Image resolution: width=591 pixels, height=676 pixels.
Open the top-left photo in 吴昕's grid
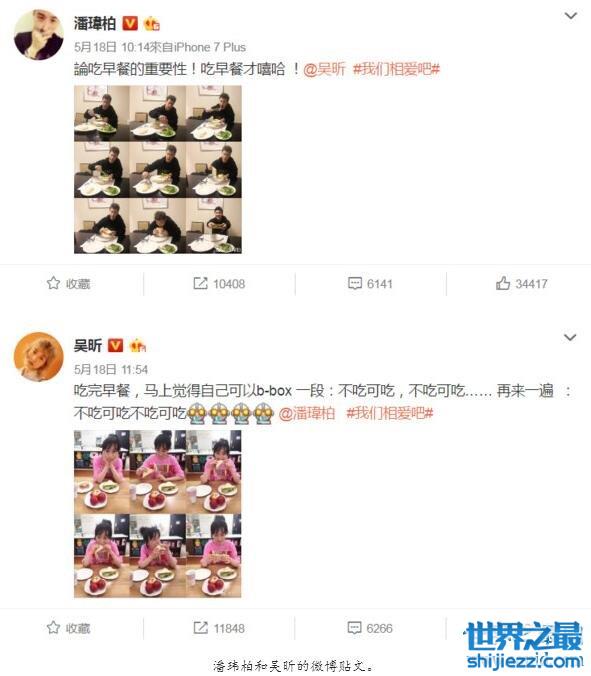[x=101, y=472]
